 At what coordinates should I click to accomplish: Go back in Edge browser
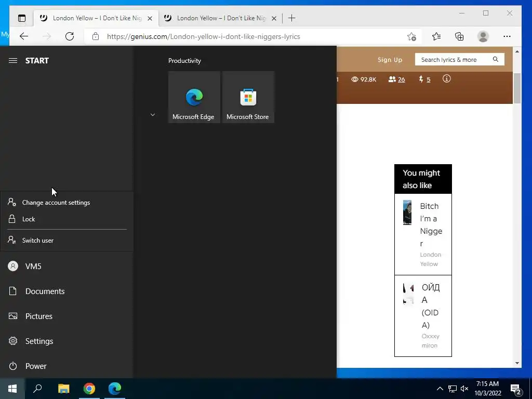point(24,36)
